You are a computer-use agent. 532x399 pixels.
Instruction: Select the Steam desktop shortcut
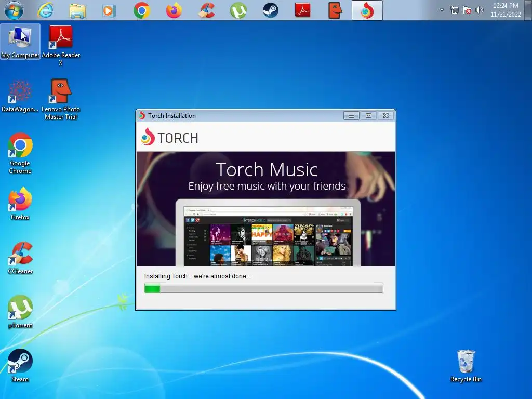click(20, 366)
